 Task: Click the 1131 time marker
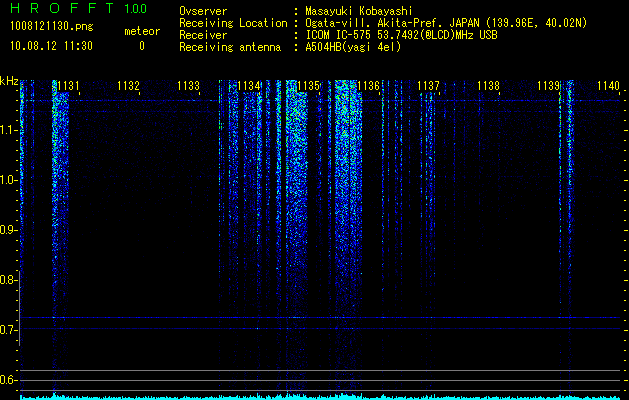(69, 86)
